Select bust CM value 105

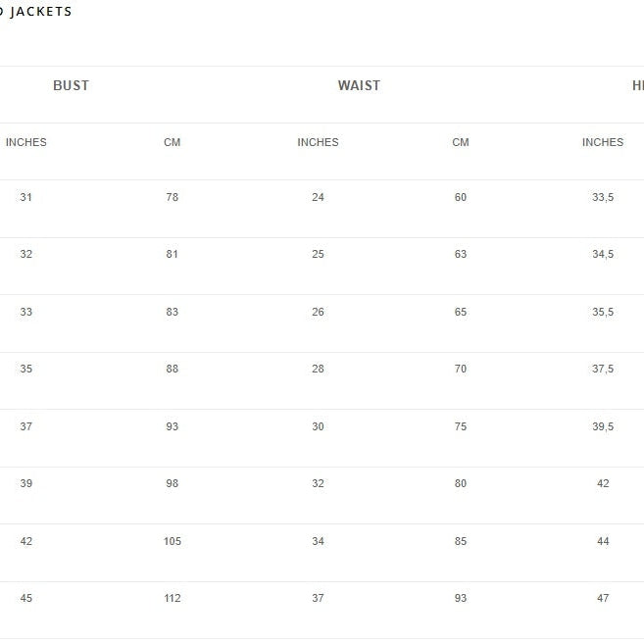(173, 541)
